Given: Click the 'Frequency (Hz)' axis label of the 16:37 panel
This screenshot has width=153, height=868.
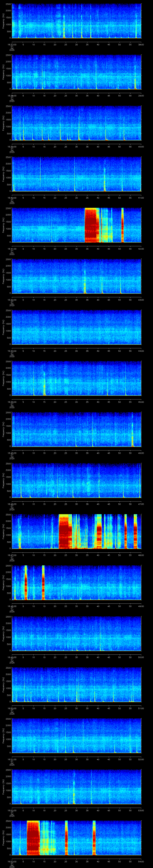Looking at the screenshot, I should point(3,21).
